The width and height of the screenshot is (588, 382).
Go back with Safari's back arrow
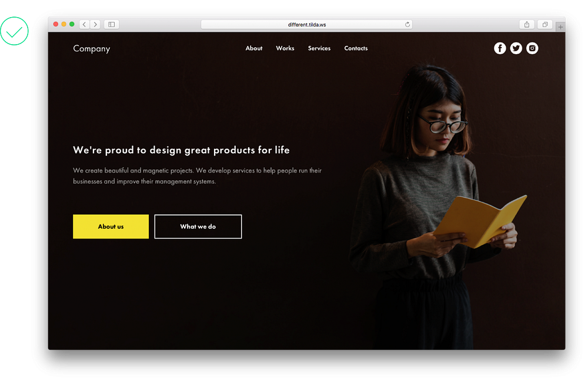tap(84, 24)
